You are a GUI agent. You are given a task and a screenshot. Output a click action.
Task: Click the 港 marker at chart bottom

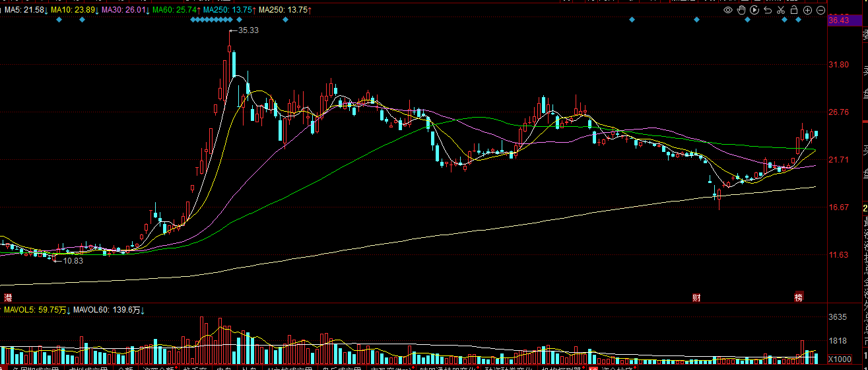pyautogui.click(x=8, y=297)
